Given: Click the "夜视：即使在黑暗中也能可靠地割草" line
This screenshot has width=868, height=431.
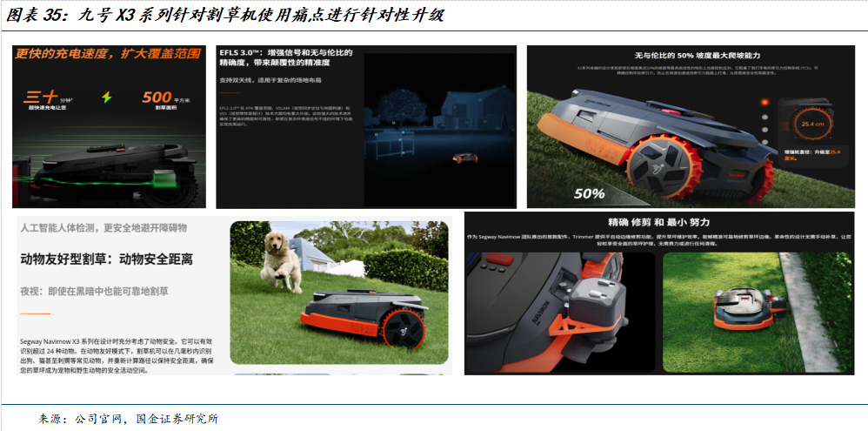Looking at the screenshot, I should pos(94,291).
